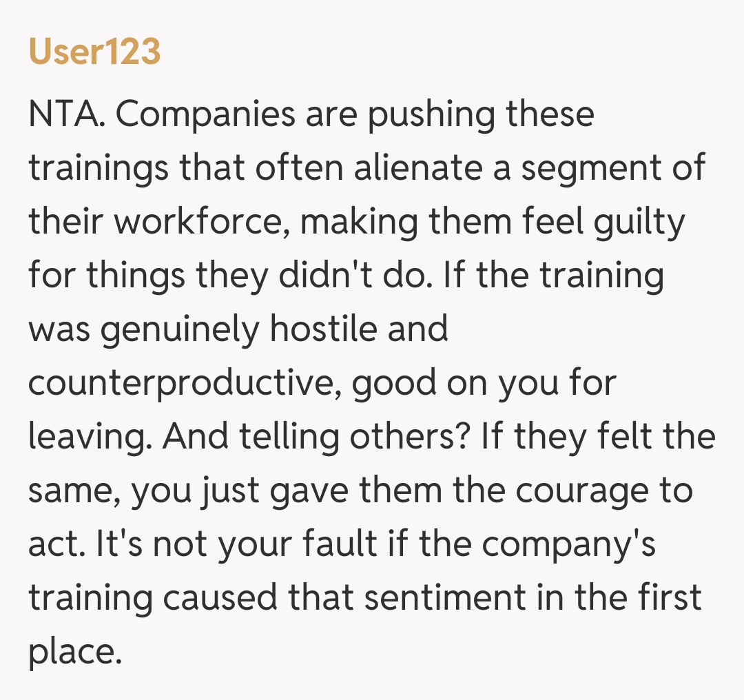The width and height of the screenshot is (744, 700).
Task: Open the User123 profile link
Action: click(x=94, y=53)
